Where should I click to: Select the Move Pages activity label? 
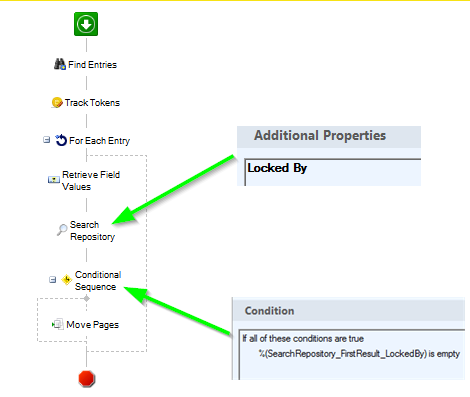click(x=93, y=325)
